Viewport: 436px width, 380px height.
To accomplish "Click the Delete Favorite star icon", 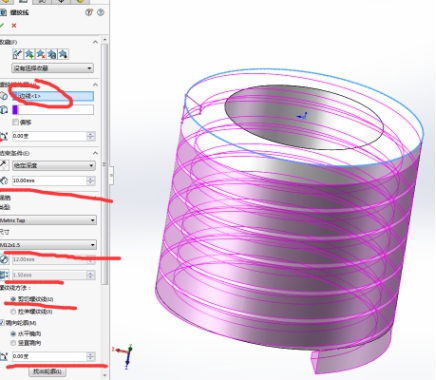I will (41, 54).
